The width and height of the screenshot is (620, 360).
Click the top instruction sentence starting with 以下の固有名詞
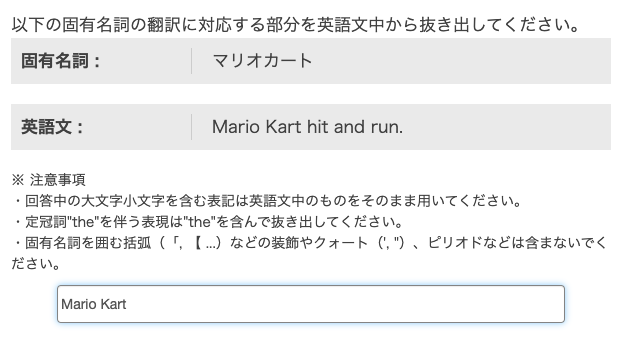coord(295,25)
